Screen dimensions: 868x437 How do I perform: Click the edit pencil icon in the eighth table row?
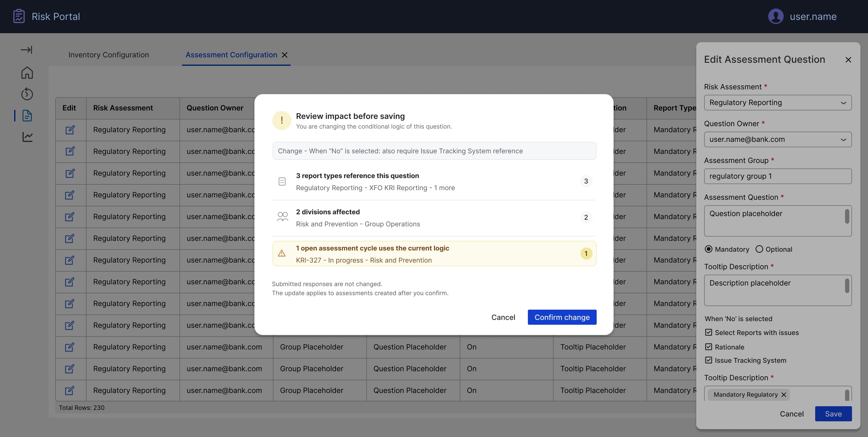pyautogui.click(x=70, y=282)
